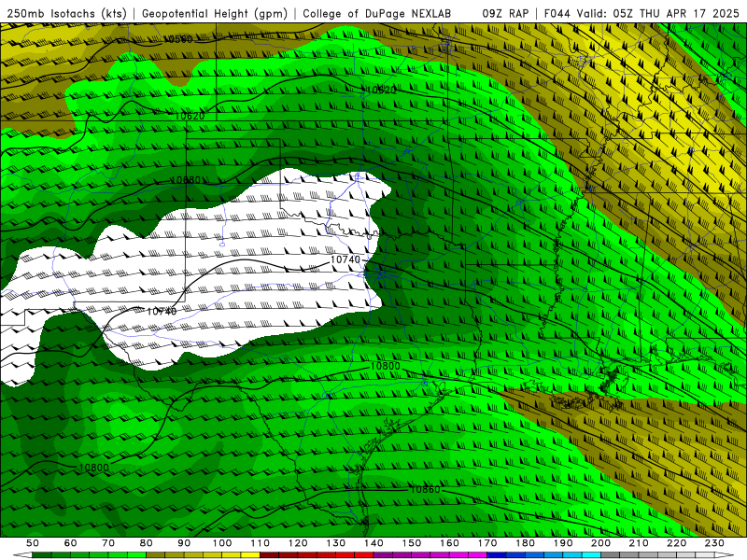Click the '150' color bar tick label

point(412,543)
